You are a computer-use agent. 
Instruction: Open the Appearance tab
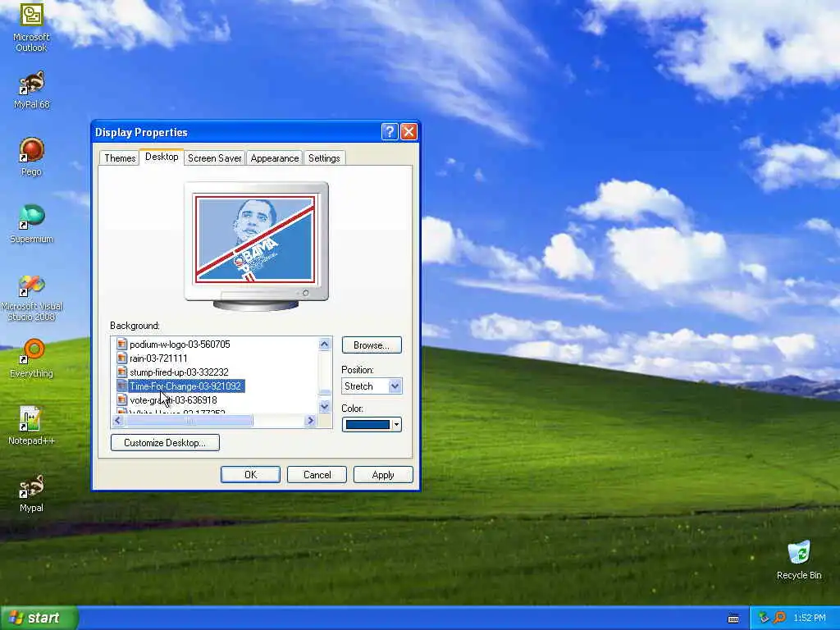click(274, 158)
